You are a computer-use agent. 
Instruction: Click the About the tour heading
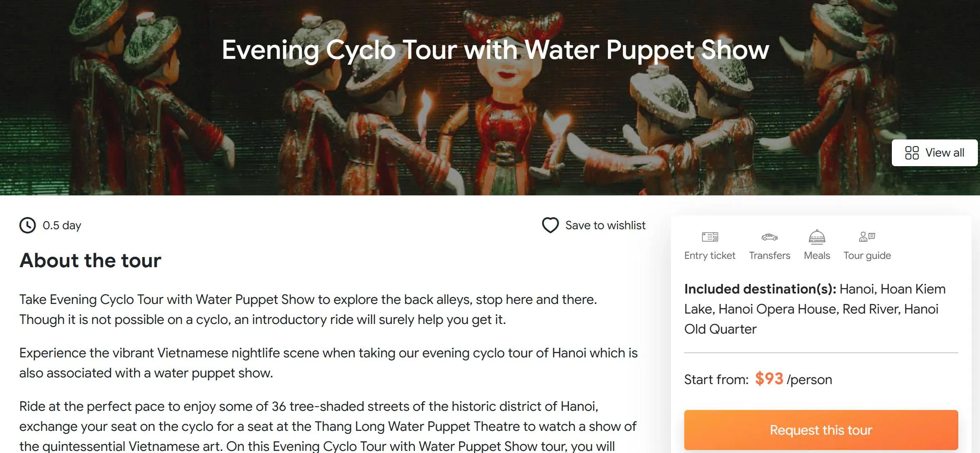click(x=90, y=261)
